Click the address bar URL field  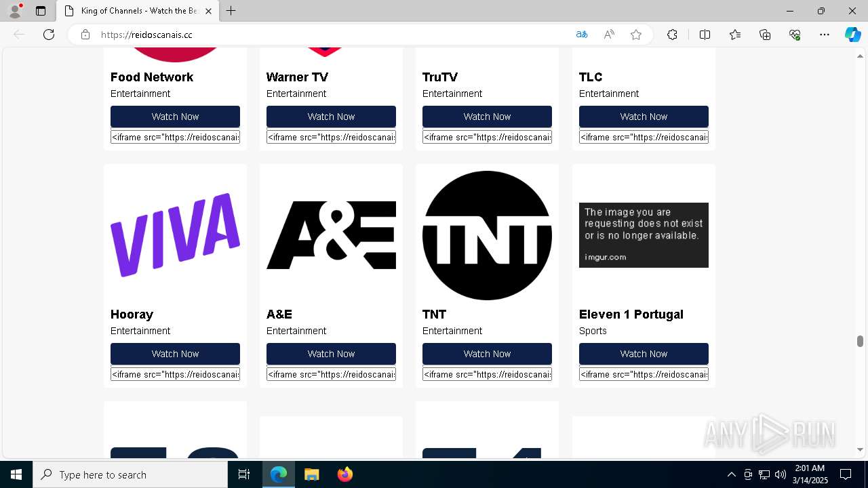tap(332, 35)
